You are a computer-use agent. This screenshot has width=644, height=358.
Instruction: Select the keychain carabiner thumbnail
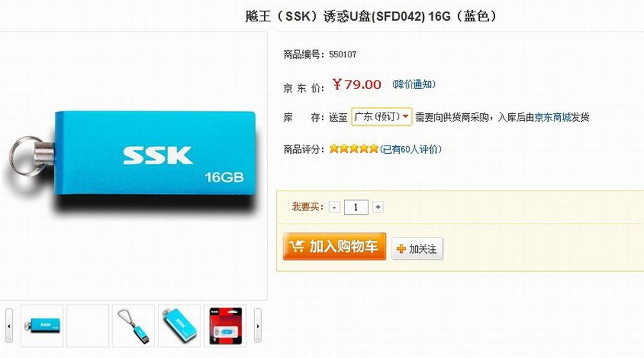(133, 326)
